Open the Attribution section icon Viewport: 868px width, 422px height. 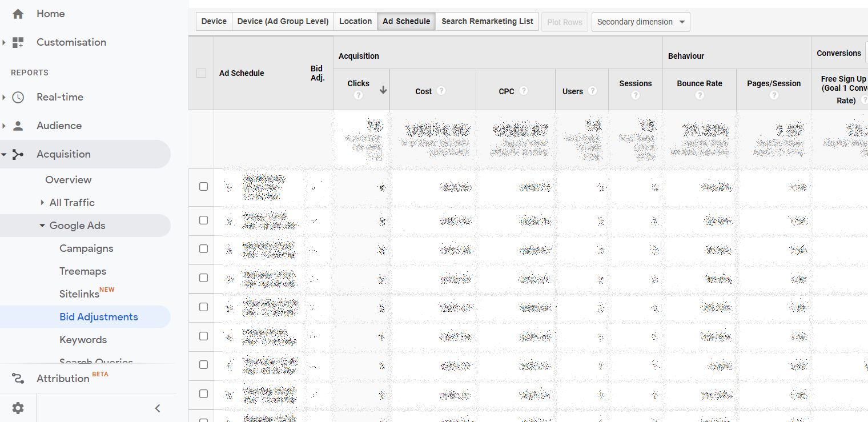click(x=18, y=378)
